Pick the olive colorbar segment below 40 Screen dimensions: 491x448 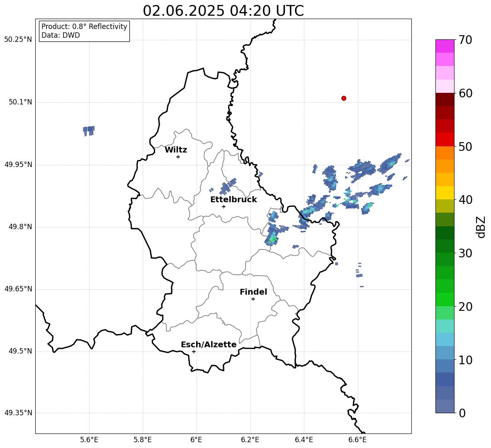pos(445,206)
